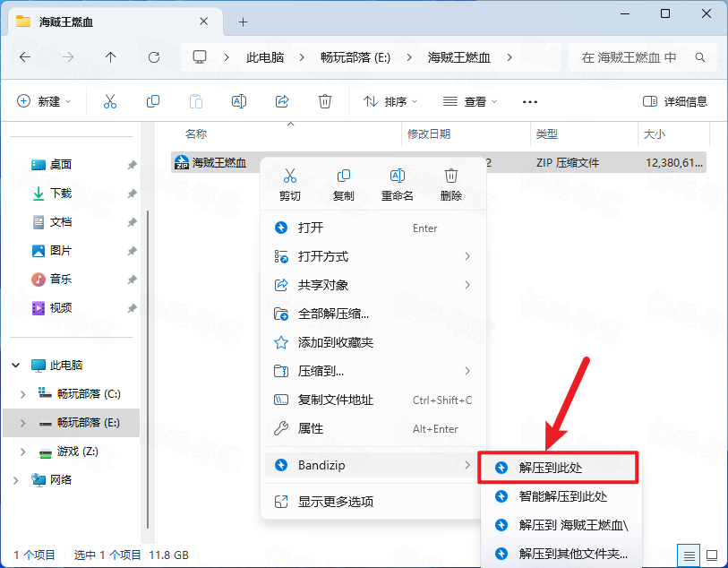Image resolution: width=728 pixels, height=568 pixels.
Task: Choose 解压到 海贼王燃血\ in Bandizip submenu
Action: click(561, 525)
